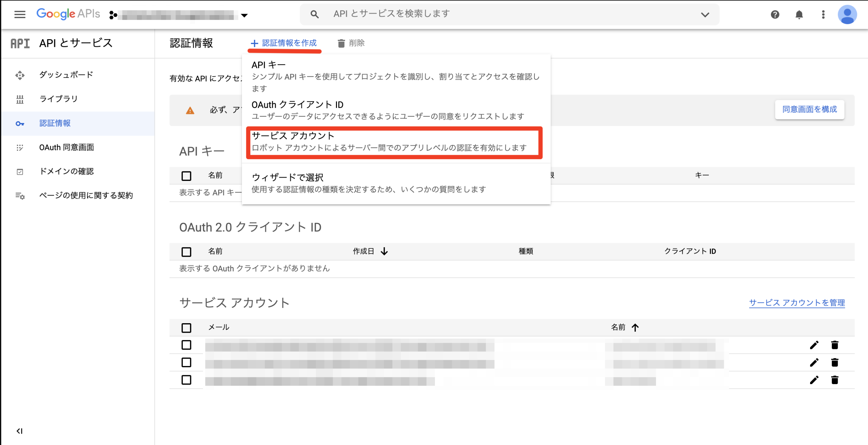This screenshot has width=868, height=445.
Task: Toggle the second サービス アカウント checkbox
Action: pyautogui.click(x=187, y=362)
